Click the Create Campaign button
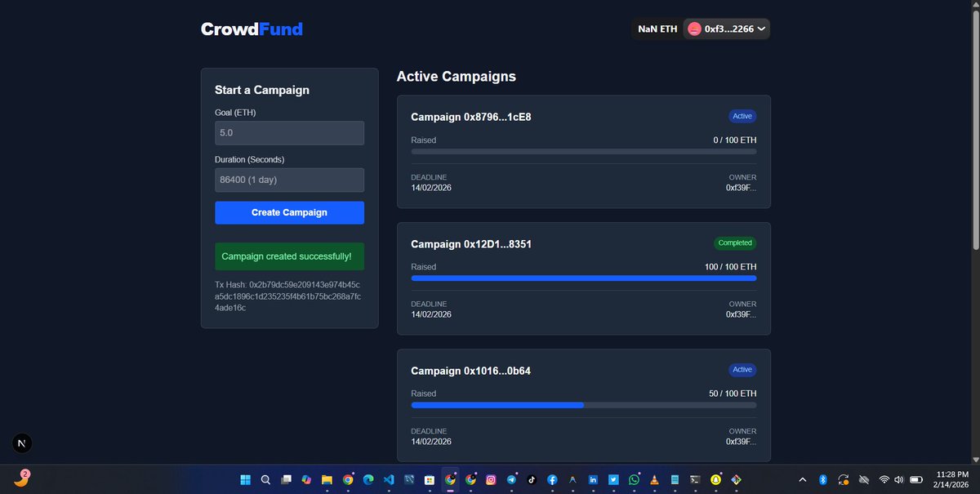 tap(289, 212)
